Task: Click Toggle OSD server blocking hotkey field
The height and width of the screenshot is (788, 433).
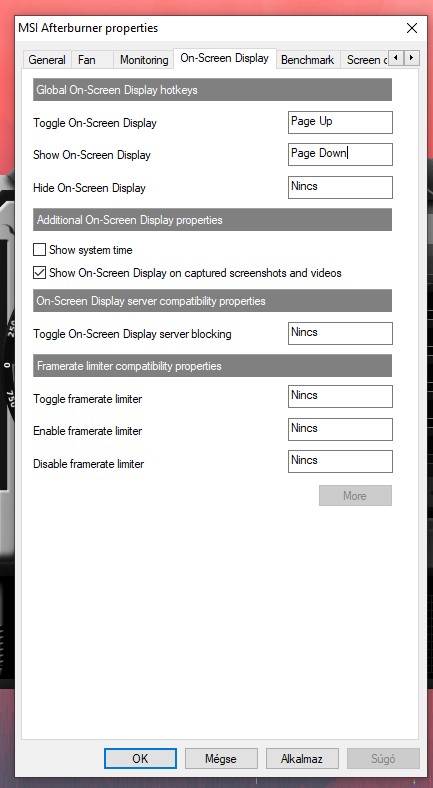Action: pyautogui.click(x=340, y=333)
